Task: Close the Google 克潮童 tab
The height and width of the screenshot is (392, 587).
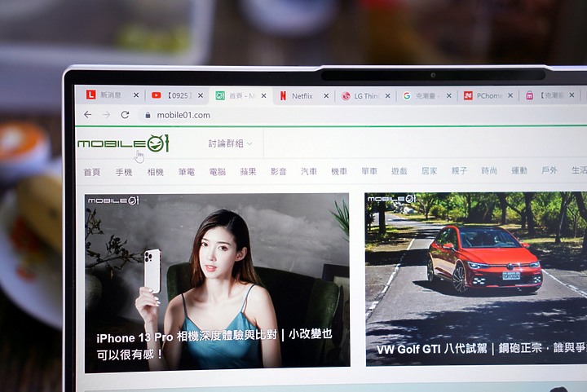Action: [x=449, y=95]
